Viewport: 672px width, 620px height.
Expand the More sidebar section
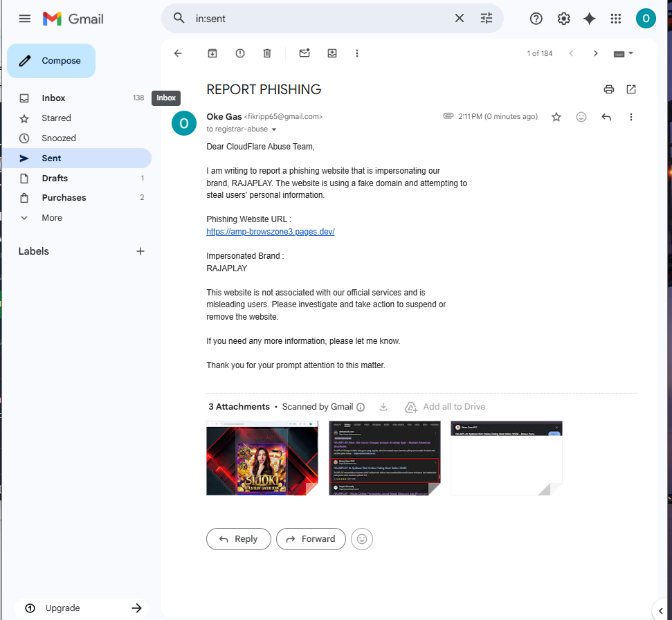[x=76, y=218]
